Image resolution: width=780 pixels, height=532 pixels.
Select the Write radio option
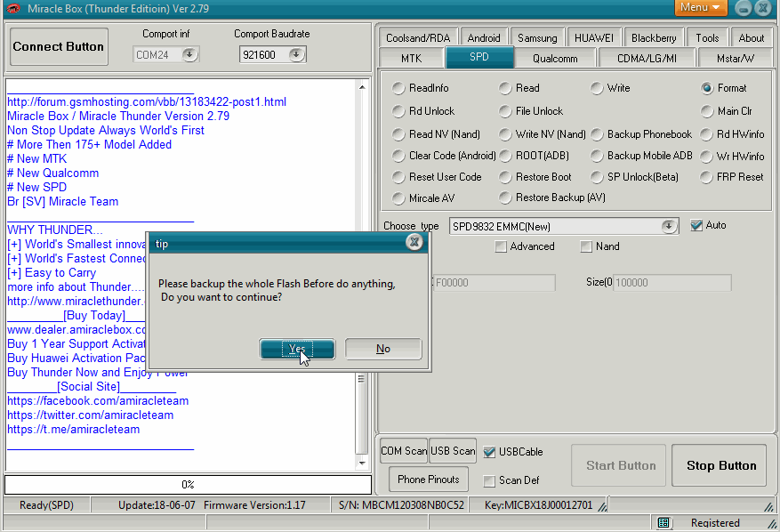[597, 88]
